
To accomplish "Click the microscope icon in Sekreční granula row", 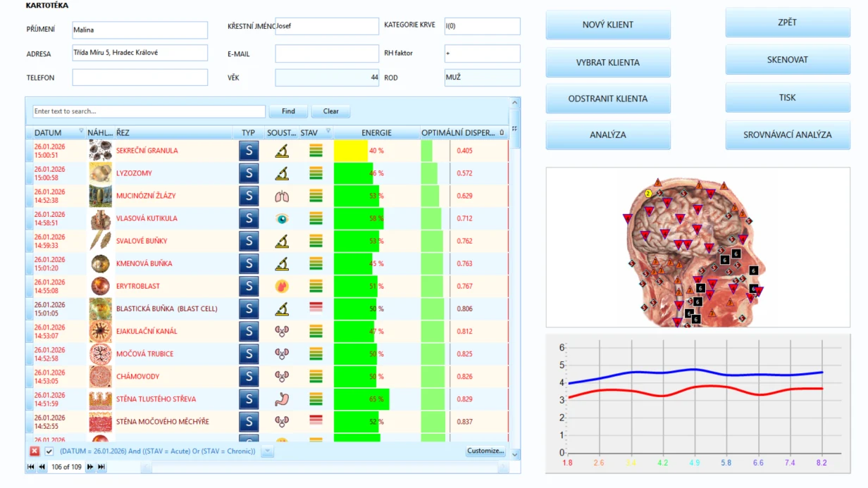I will coord(282,151).
